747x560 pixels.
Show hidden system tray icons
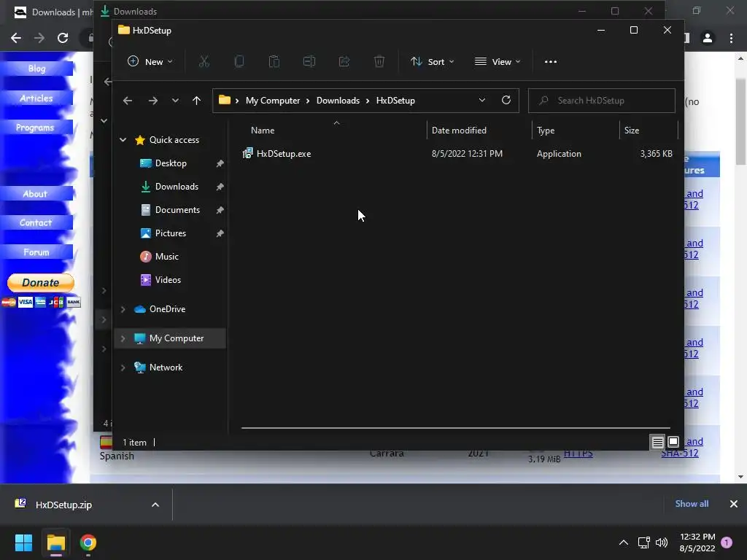click(x=623, y=542)
